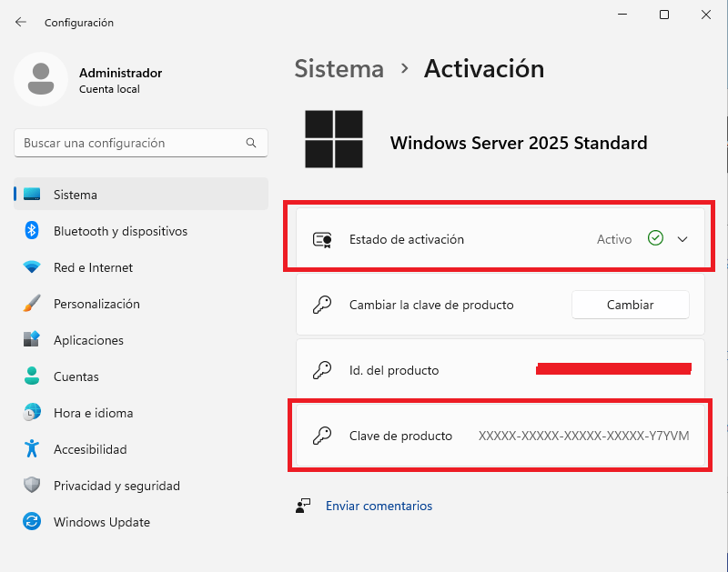Click the Accesibilidad figure icon
Screen dimensions: 728x572
[x=32, y=448]
